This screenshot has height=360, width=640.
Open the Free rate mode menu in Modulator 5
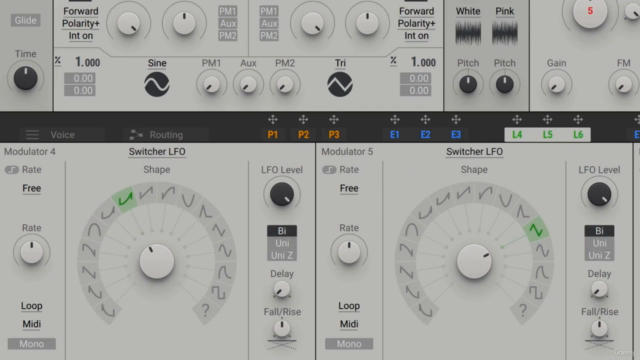[349, 189]
